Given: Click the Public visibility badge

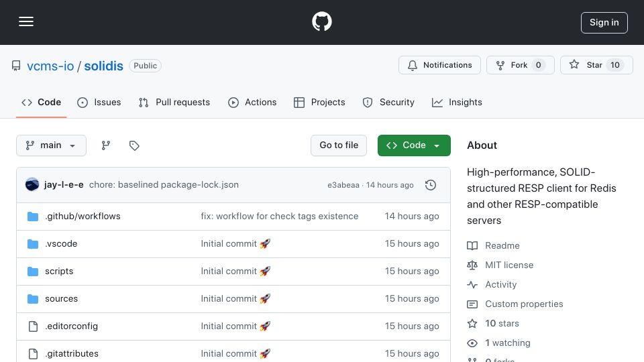Looking at the screenshot, I should coord(145,66).
